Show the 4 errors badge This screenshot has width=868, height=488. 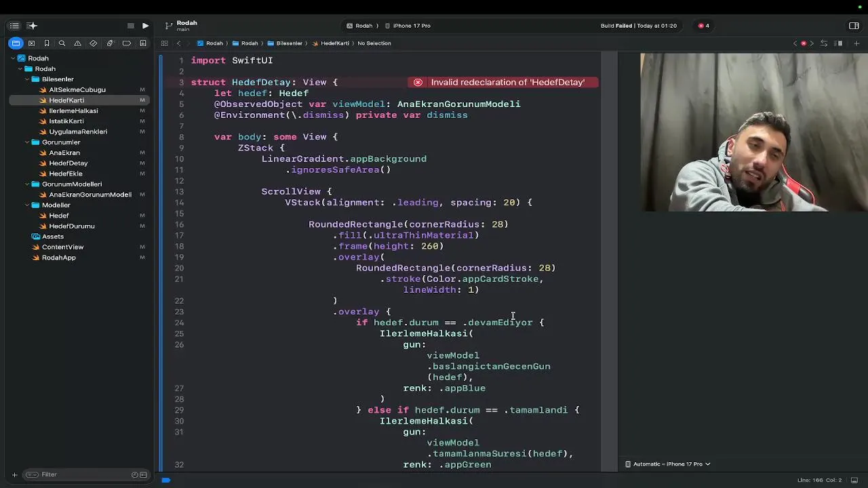click(x=704, y=26)
